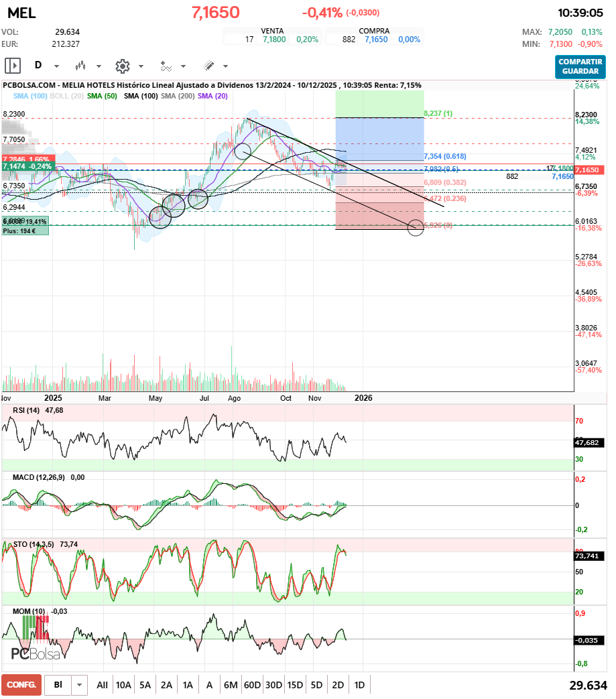616x699 pixels.
Task: Expand the D timeframe dropdown arrow
Action: point(56,66)
